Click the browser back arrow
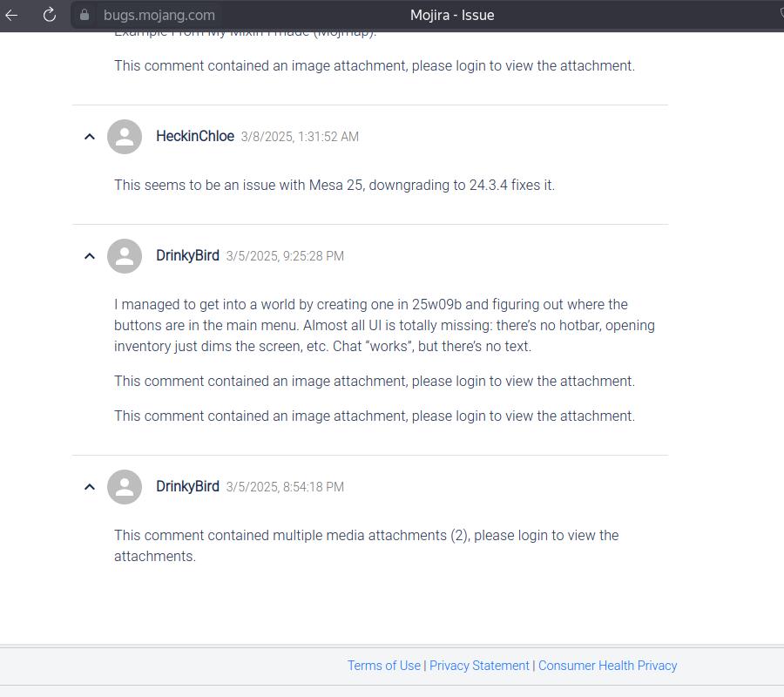Image resolution: width=784 pixels, height=697 pixels. tap(12, 15)
